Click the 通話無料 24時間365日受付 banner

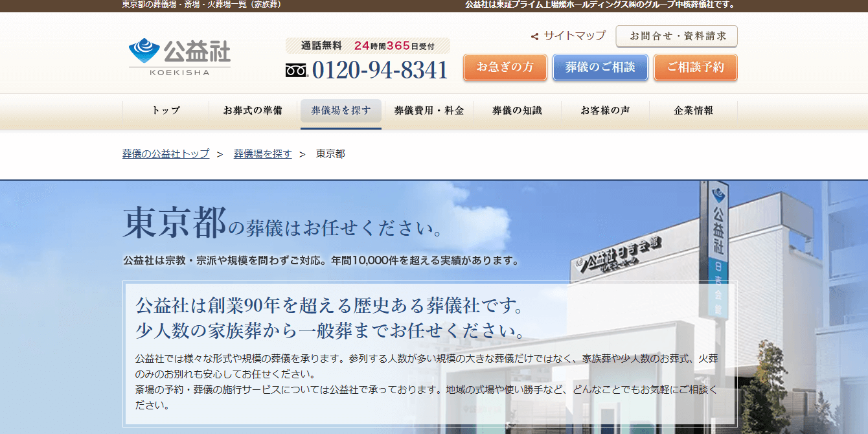coord(367,46)
